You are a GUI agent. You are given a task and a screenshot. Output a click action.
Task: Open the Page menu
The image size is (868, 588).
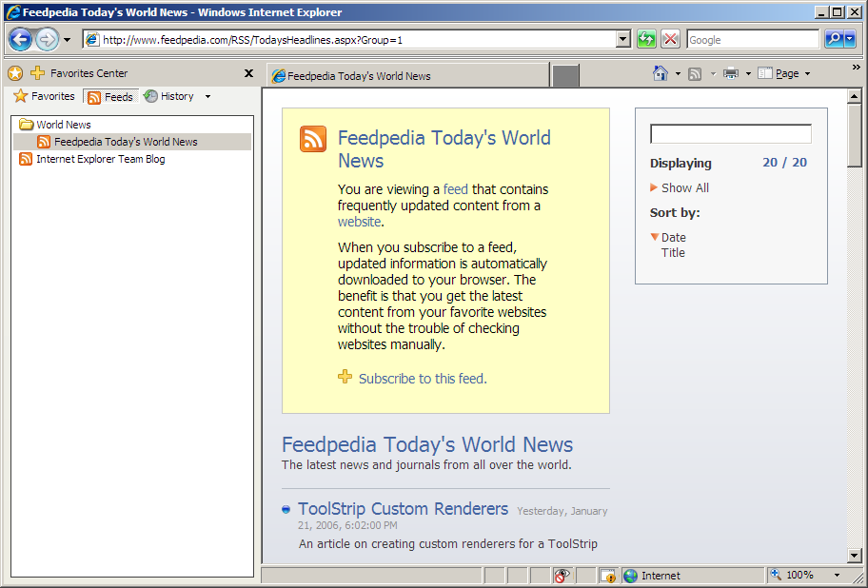pyautogui.click(x=783, y=73)
